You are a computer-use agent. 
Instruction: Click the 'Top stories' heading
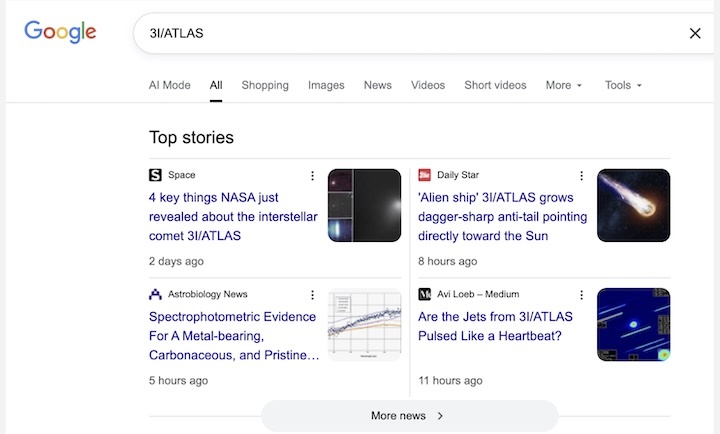click(x=191, y=137)
